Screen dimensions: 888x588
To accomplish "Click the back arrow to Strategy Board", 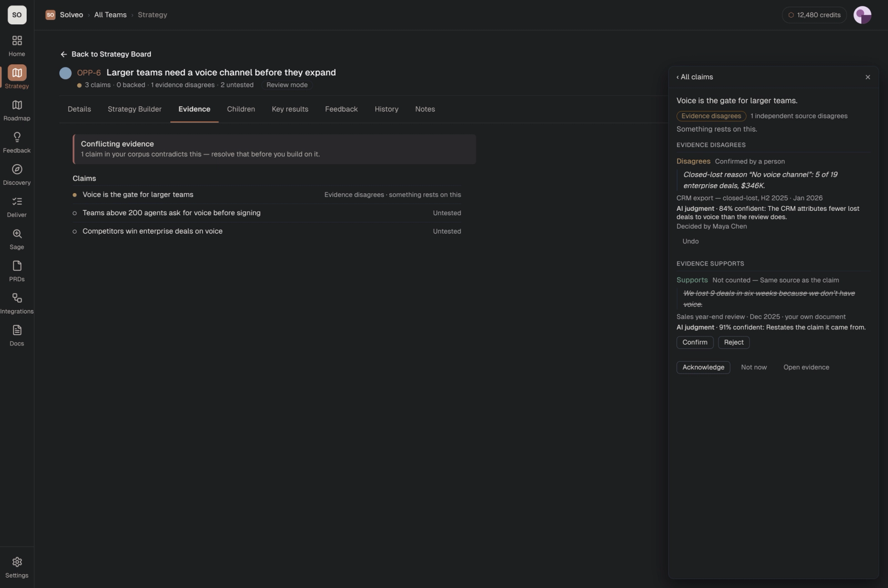I will (x=63, y=54).
